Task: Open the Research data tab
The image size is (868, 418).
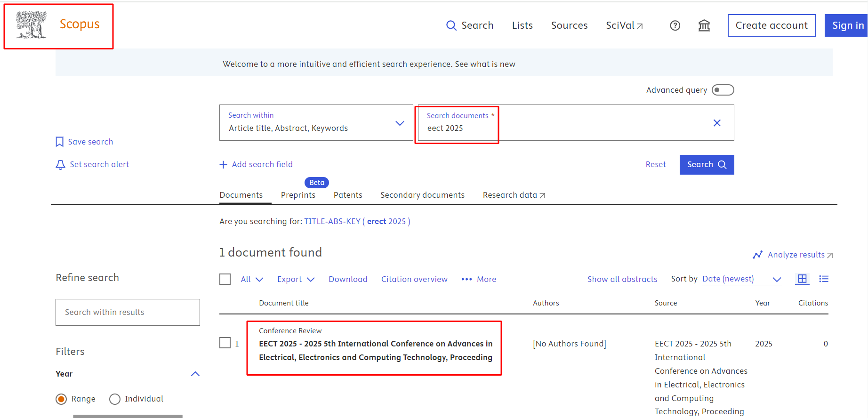Action: (x=514, y=195)
